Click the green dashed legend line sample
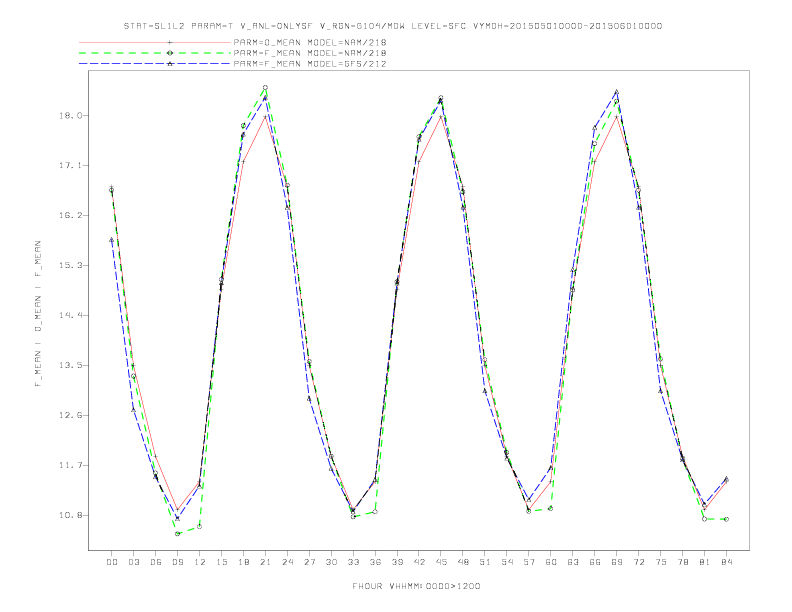792x612 pixels. coord(155,53)
